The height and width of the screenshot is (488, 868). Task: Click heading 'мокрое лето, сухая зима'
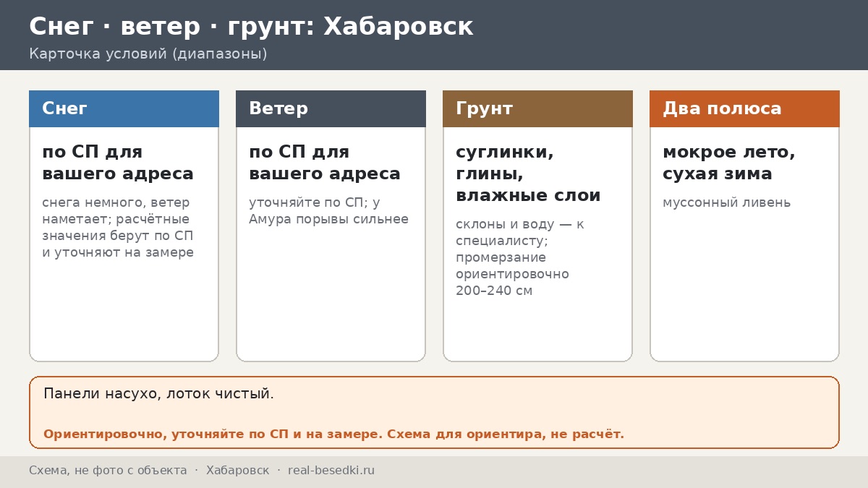pyautogui.click(x=729, y=163)
